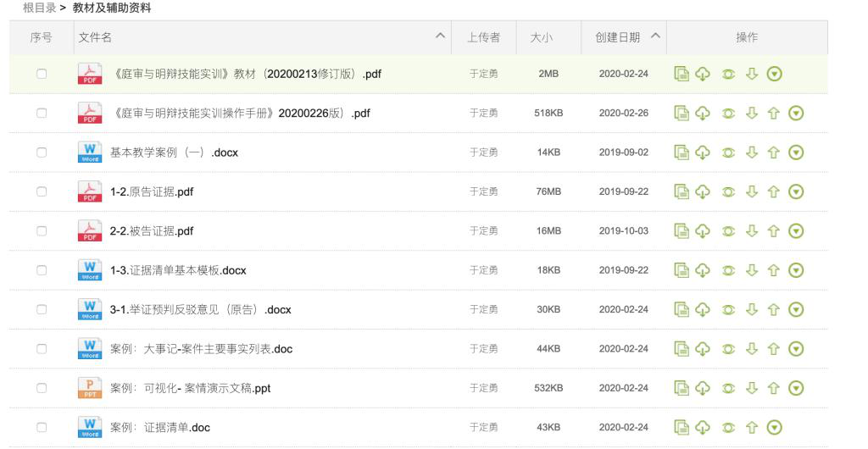Open more-actions dropdown for 3-1.举证预判反驳意见 row
The width and height of the screenshot is (868, 449).
(795, 309)
